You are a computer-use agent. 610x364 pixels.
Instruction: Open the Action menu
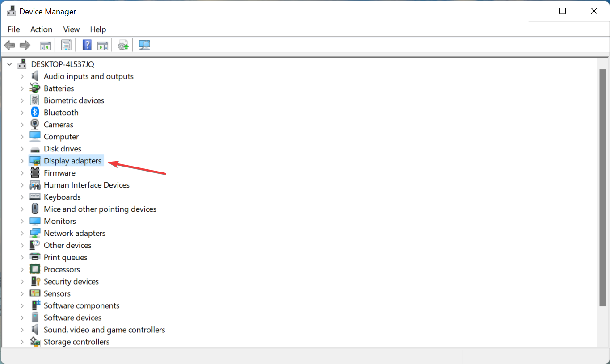pos(41,29)
